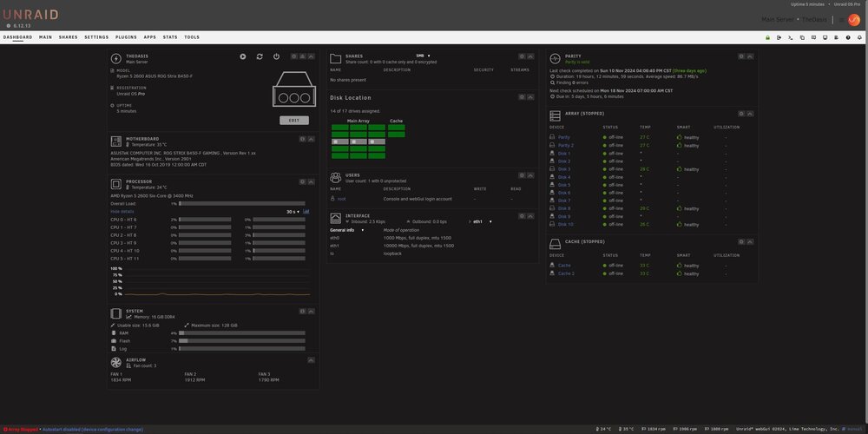868x434 pixels.
Task: Open the SMB protocol dropdown in Shares
Action: [x=423, y=56]
